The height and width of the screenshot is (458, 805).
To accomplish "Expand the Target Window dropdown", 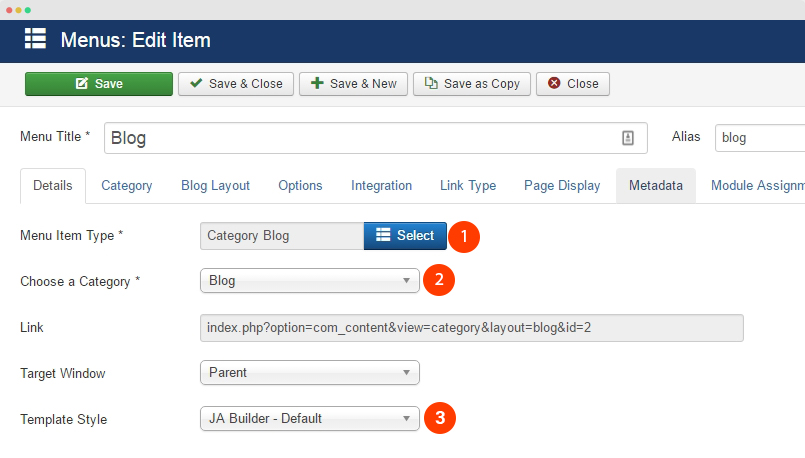I will tap(309, 373).
